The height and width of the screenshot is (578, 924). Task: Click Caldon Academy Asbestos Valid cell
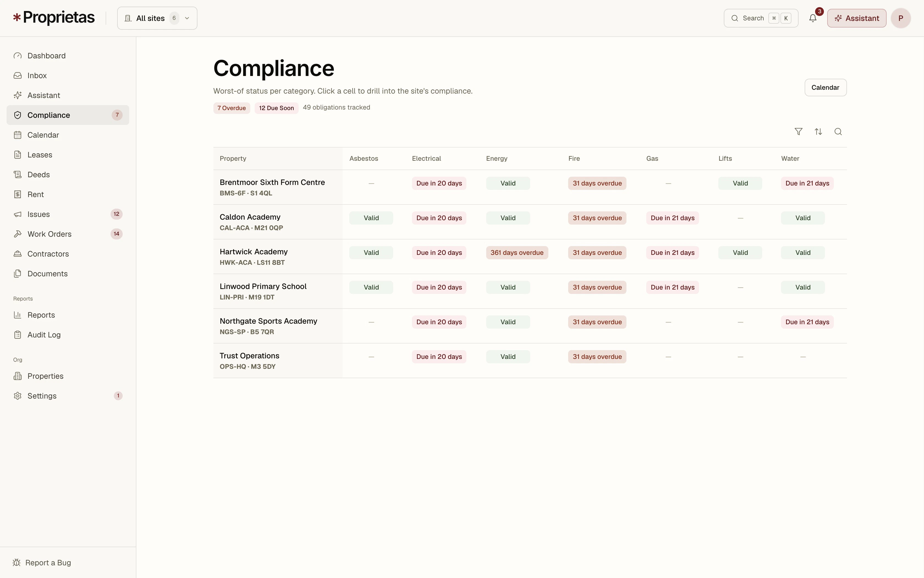point(371,218)
